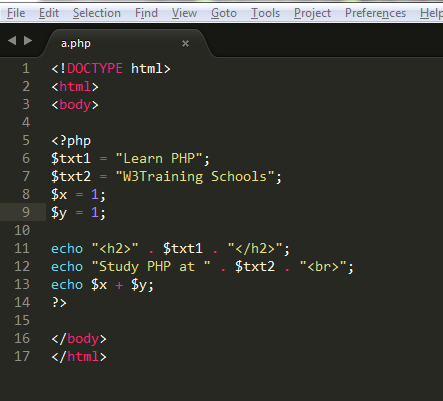Image resolution: width=443 pixels, height=401 pixels.
Task: Select the a.php tab
Action: [127, 43]
